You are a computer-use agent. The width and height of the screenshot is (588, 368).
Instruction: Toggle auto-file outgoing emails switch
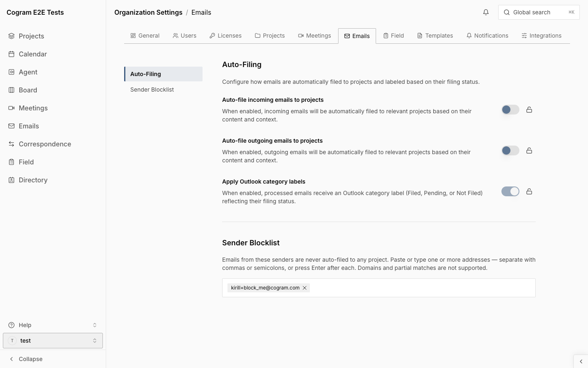[x=510, y=150]
